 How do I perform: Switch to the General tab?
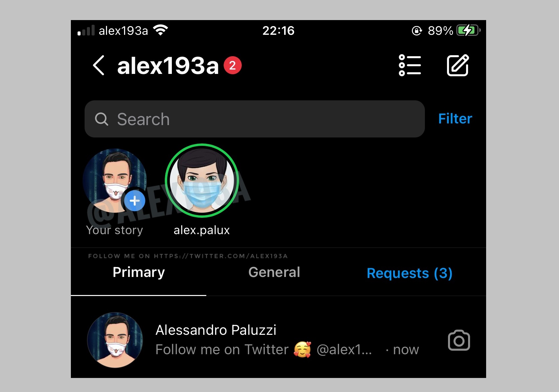(x=274, y=272)
